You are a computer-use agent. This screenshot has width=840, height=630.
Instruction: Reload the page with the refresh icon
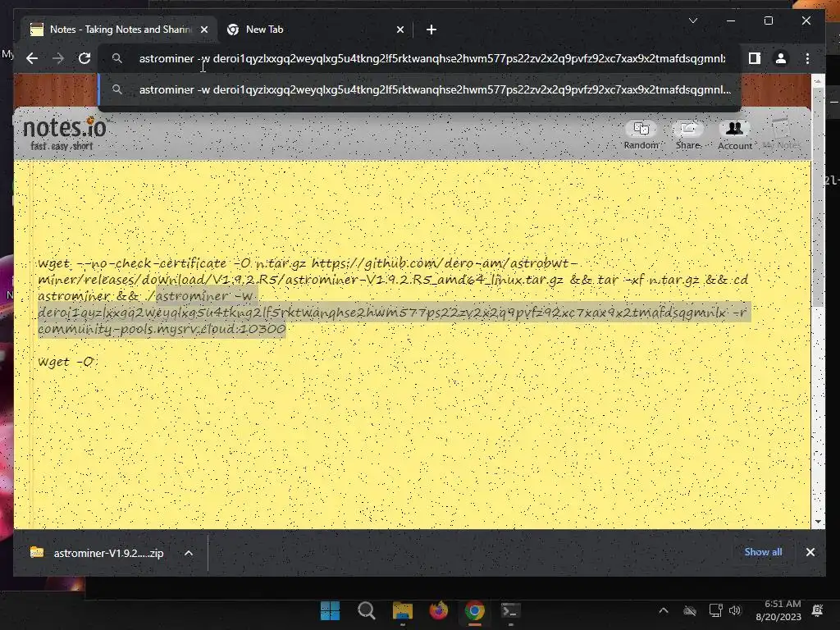click(x=84, y=58)
